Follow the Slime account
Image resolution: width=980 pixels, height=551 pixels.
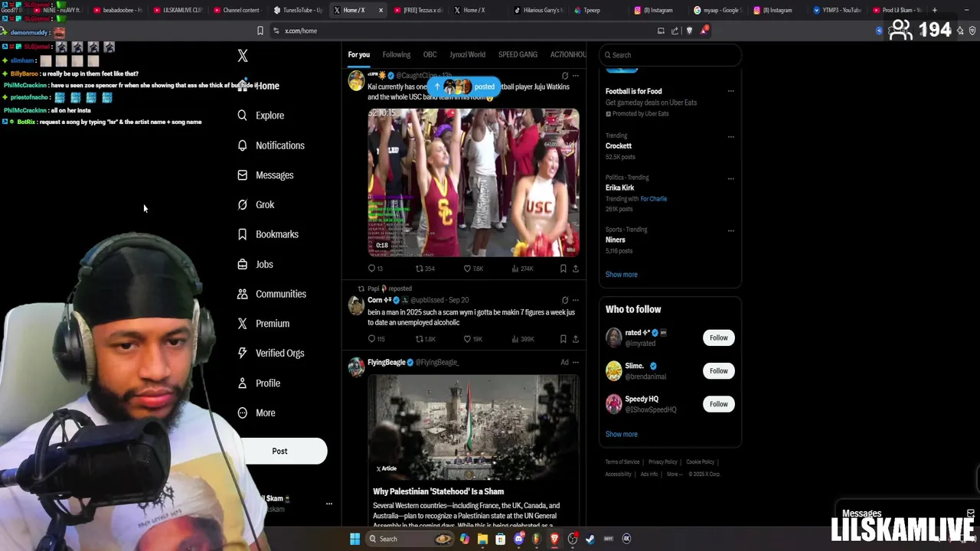coord(718,371)
